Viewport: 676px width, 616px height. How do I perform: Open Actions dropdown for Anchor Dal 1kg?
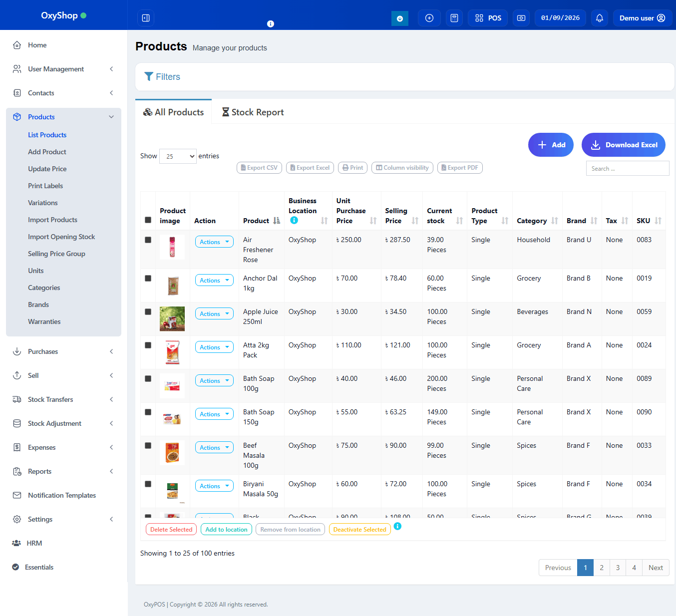click(214, 281)
